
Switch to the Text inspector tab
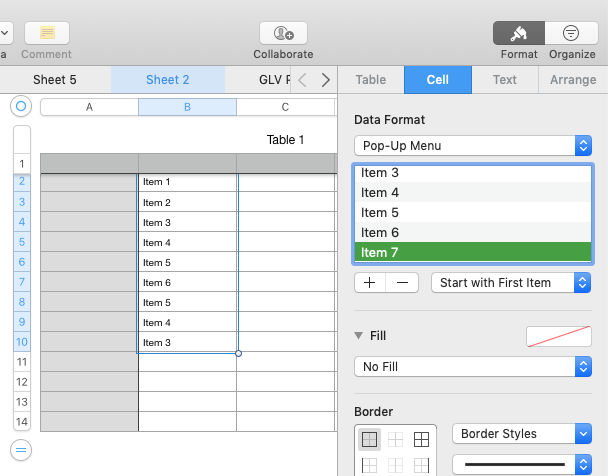[x=504, y=80]
